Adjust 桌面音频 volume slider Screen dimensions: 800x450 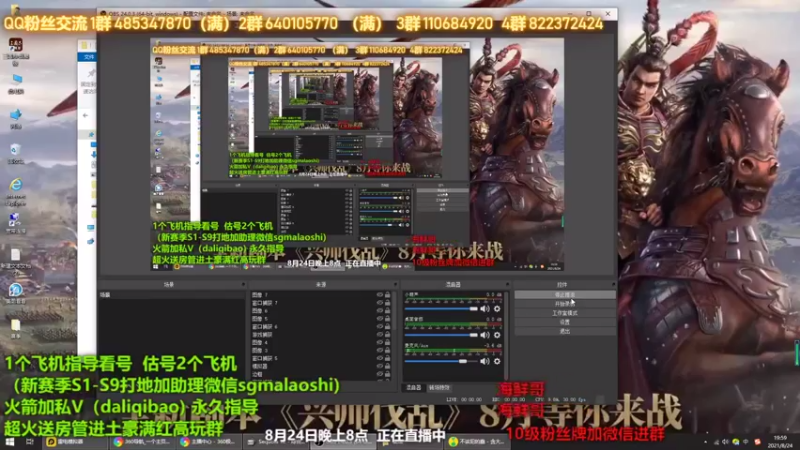(x=441, y=335)
